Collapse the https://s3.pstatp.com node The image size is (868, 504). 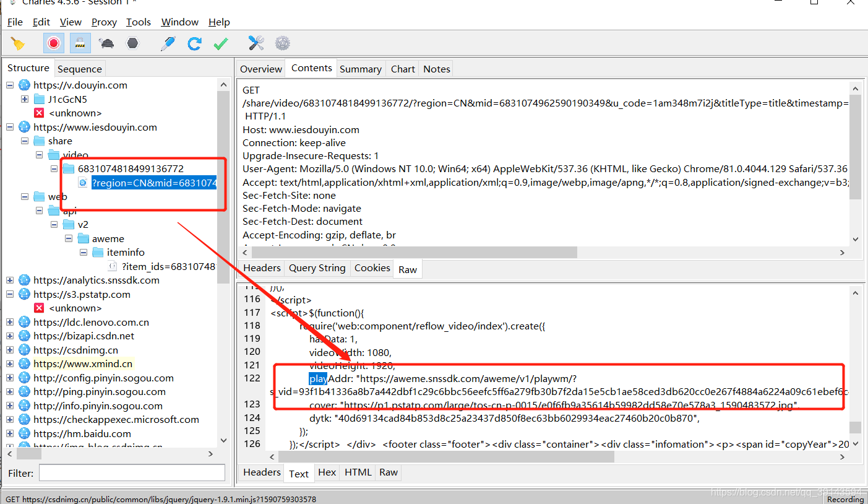(10, 294)
